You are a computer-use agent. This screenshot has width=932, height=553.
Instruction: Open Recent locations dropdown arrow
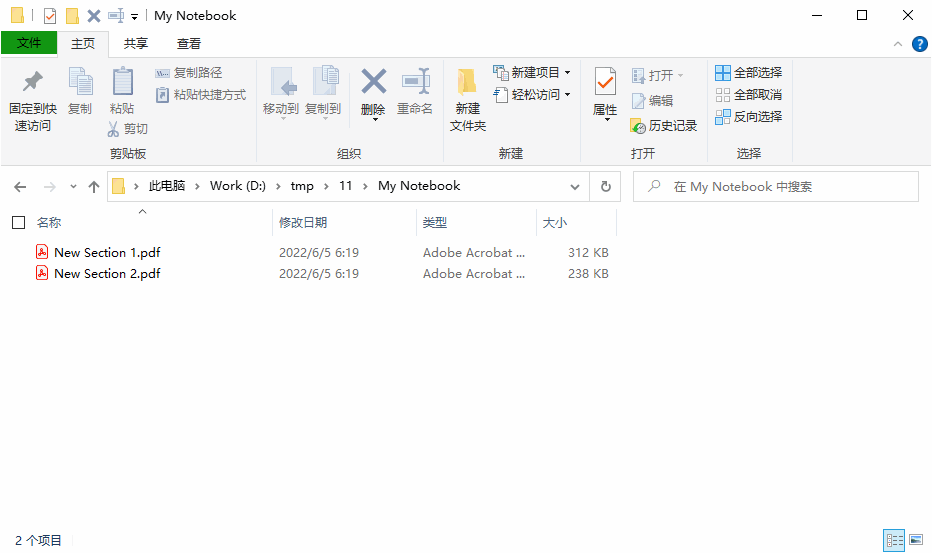tap(73, 187)
